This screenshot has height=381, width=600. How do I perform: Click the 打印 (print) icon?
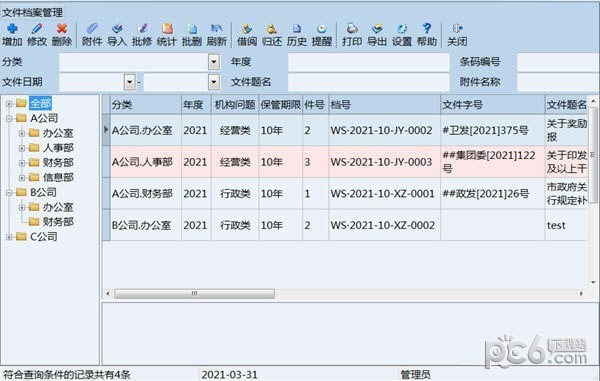(352, 28)
